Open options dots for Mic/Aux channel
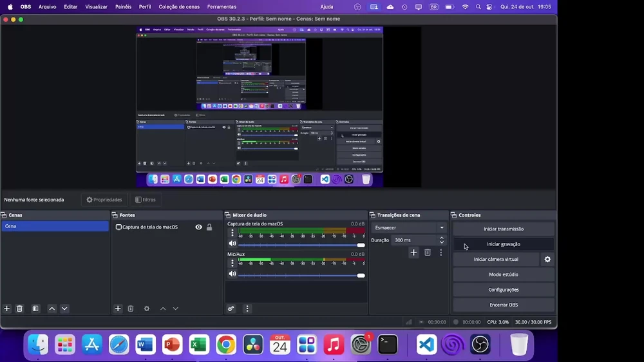Viewport: 644px width, 362px height. tap(232, 263)
